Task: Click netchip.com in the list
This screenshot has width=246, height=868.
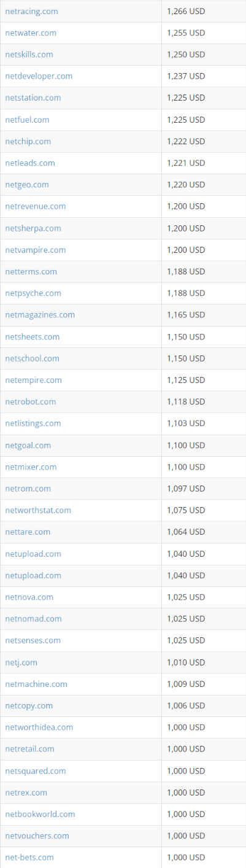Action: pyautogui.click(x=28, y=141)
